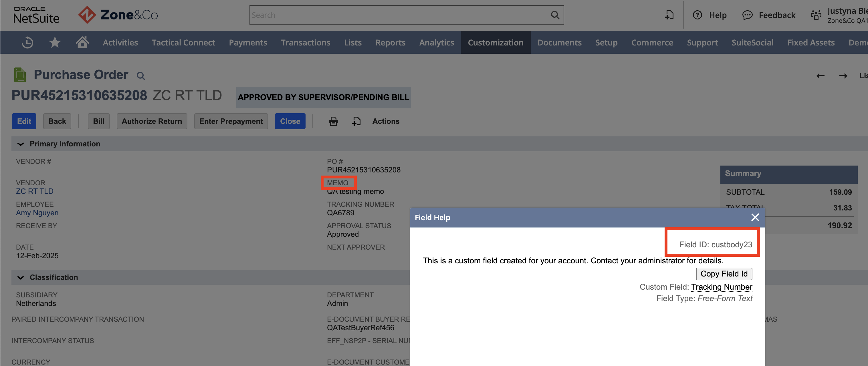Open the Actions dropdown menu

(x=386, y=121)
